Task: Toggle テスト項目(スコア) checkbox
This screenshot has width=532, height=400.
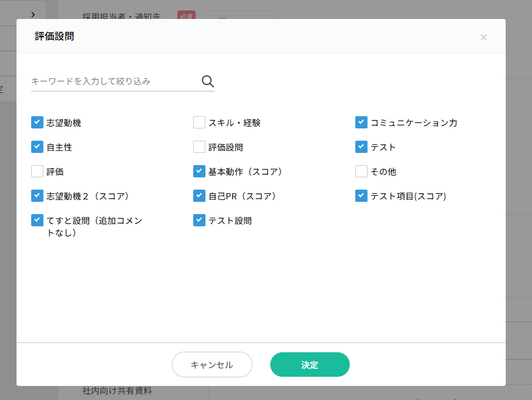Action: pyautogui.click(x=361, y=196)
